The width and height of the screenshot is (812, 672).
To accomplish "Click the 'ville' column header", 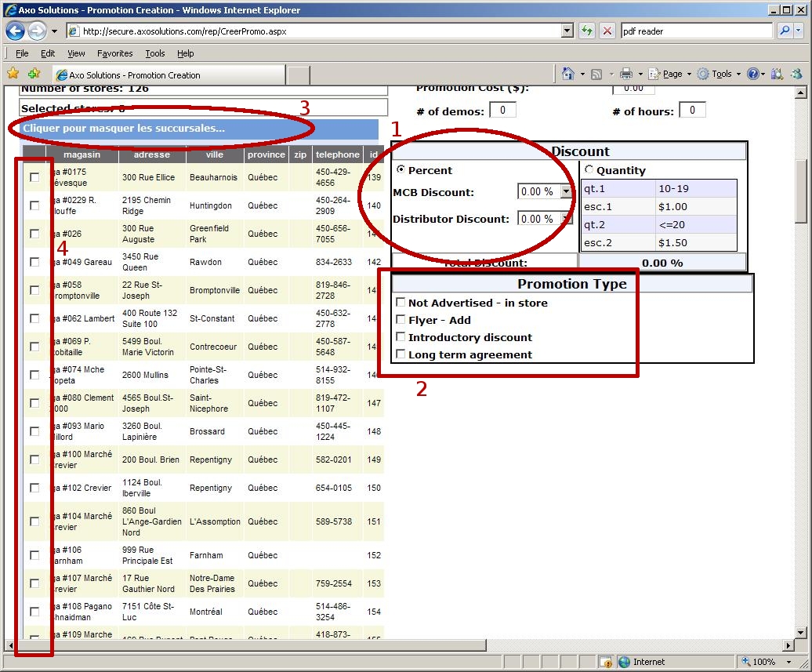I will point(215,154).
